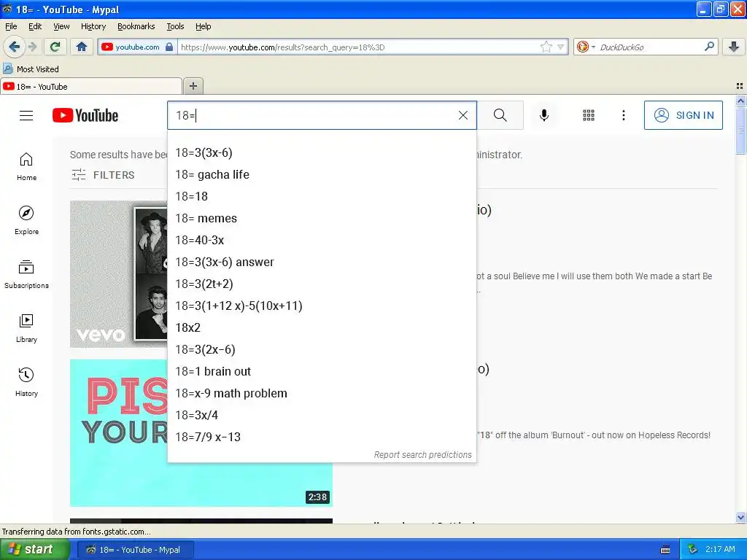Open the downloads arrow icon
Screen dimensions: 747x560
(x=734, y=47)
